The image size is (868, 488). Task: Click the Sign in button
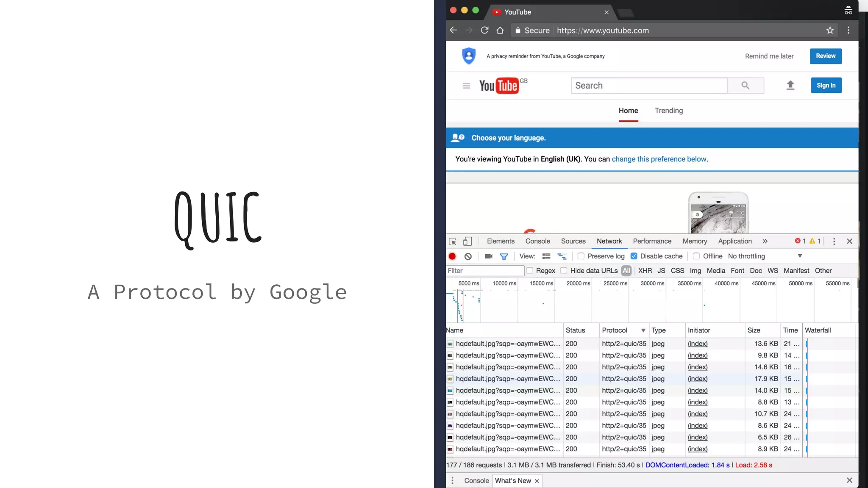[826, 86]
